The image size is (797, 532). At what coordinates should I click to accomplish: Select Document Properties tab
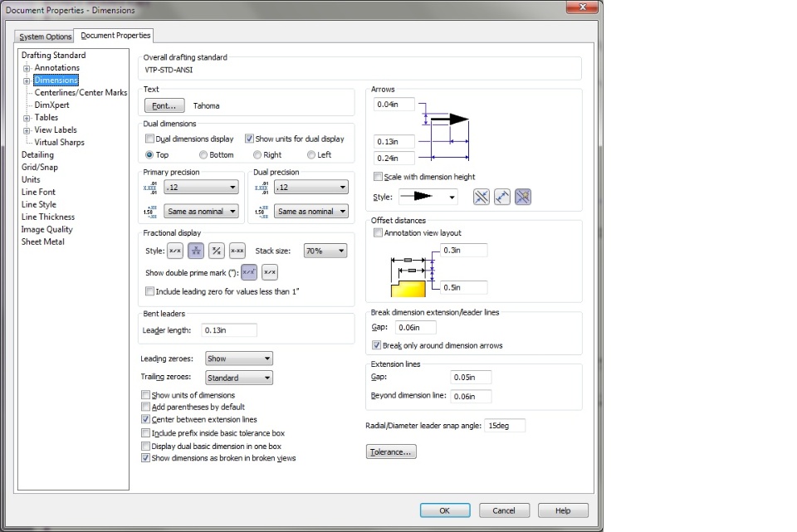(115, 36)
